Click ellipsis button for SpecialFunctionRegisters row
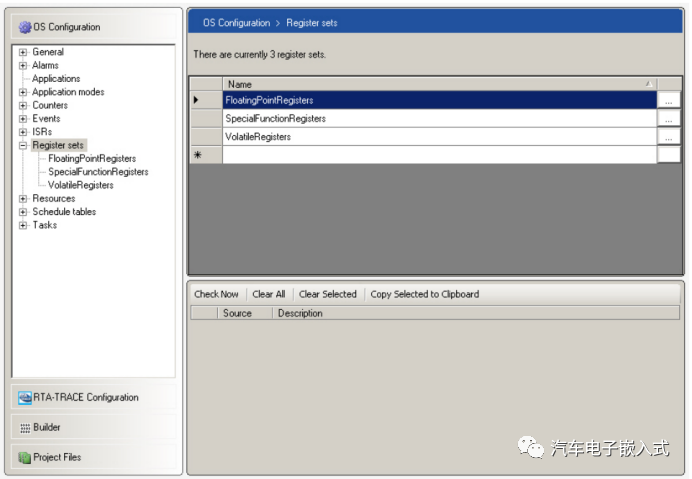The image size is (692, 479). 669,119
